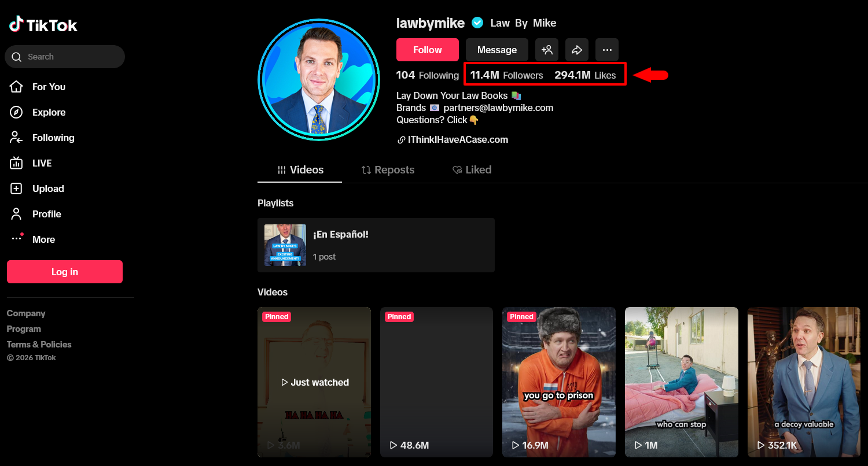
Task: Click the Search input field
Action: click(69, 57)
